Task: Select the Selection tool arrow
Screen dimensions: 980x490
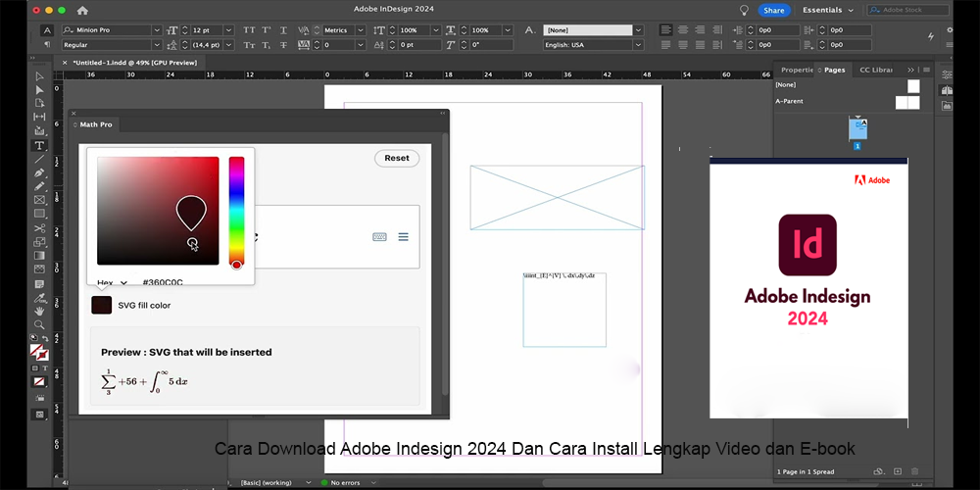Action: 39,76
